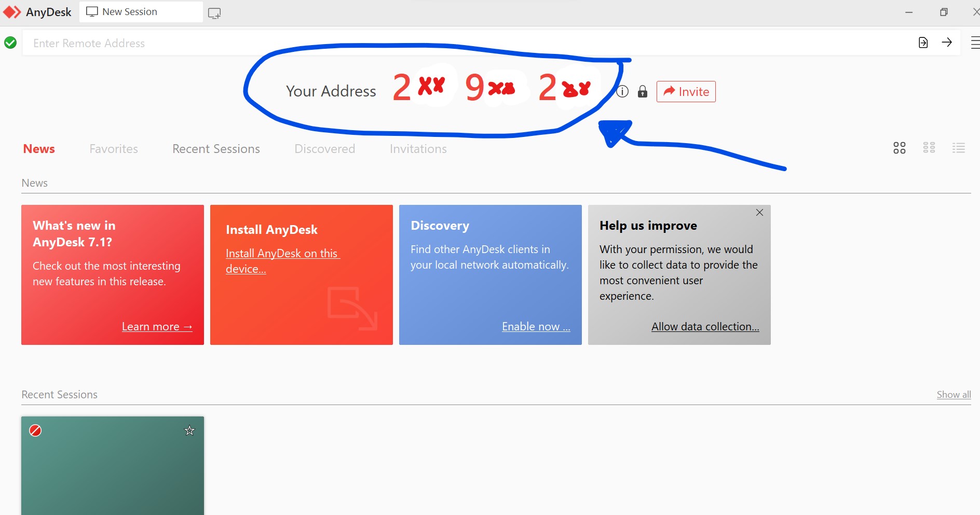Open new session tab icon
Screen dimensions: 980x515
point(214,13)
